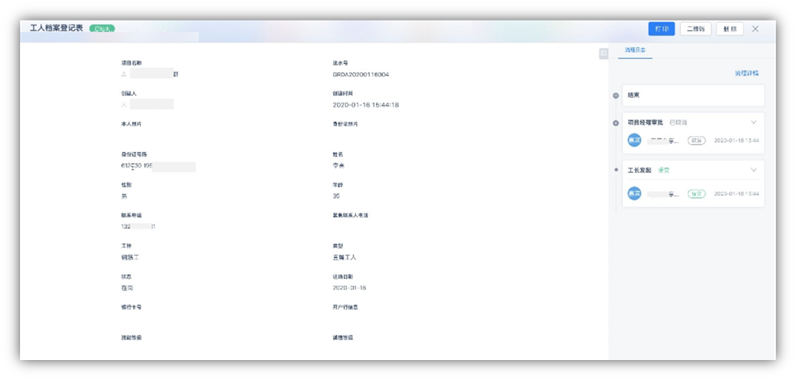Open the 二维码 QR code button
The image size is (796, 380).
pos(695,29)
